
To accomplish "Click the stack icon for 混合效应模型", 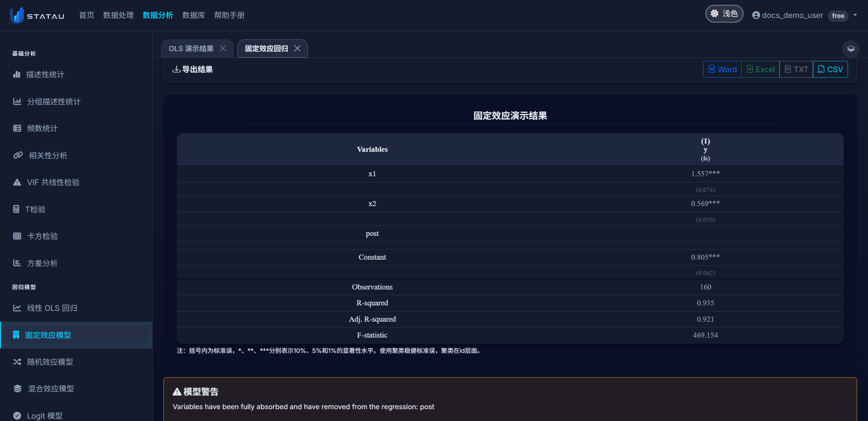I will click(17, 388).
